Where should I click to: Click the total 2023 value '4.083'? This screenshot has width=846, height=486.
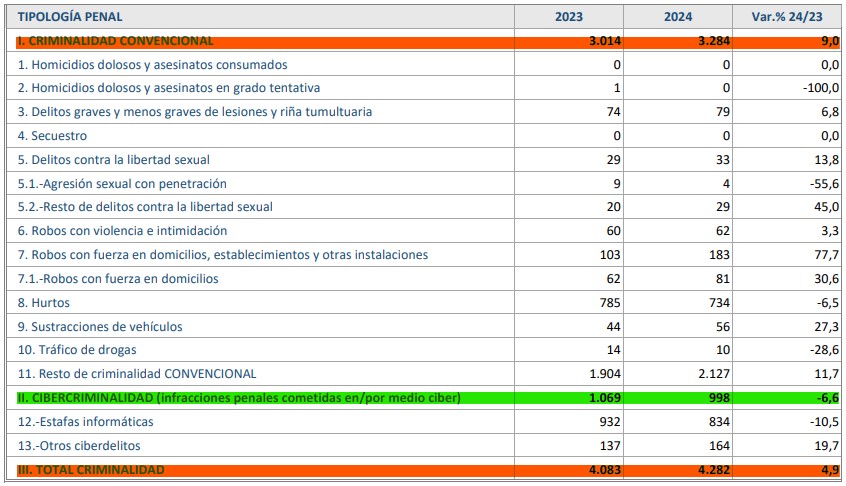[x=605, y=470]
